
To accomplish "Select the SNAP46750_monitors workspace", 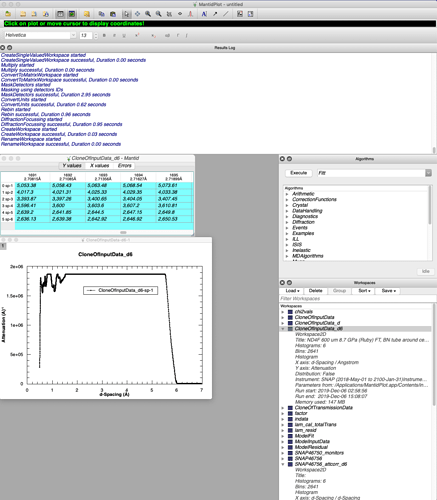I will tap(319, 453).
